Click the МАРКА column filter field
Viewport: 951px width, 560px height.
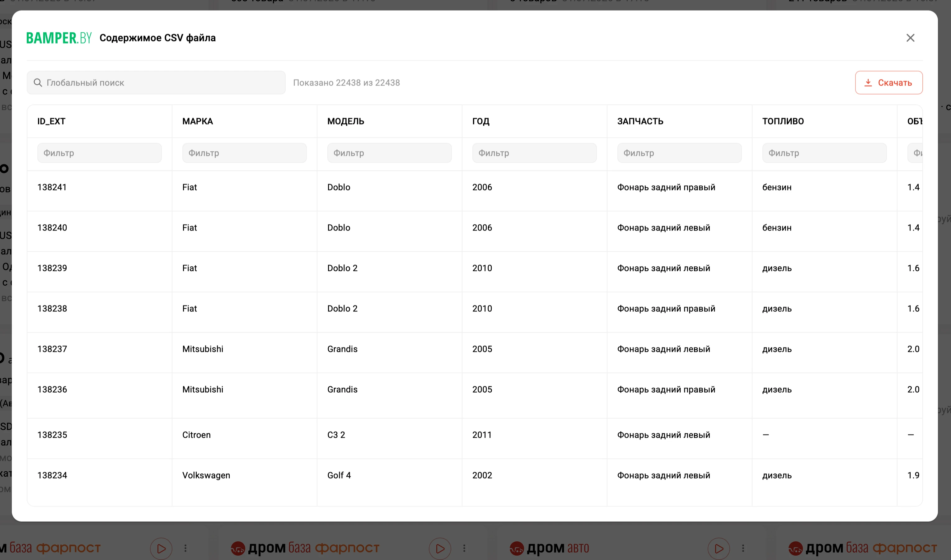[x=244, y=153]
